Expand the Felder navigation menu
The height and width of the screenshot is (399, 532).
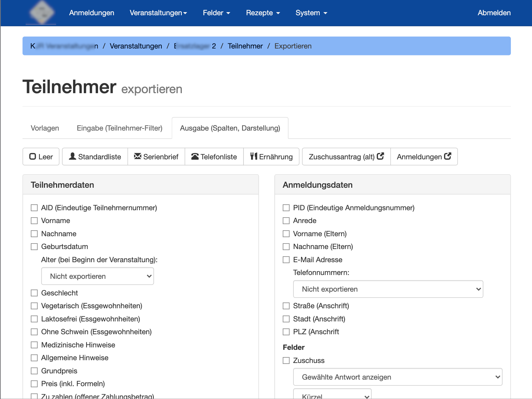pos(216,13)
